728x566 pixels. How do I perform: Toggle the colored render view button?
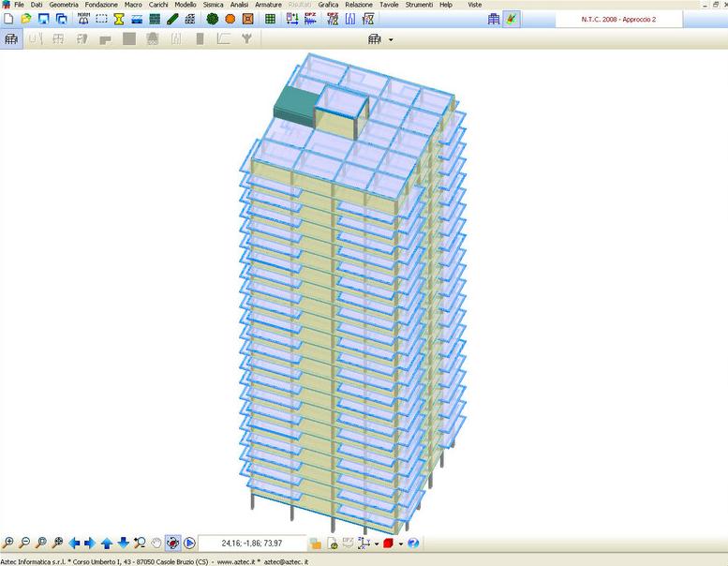[x=511, y=19]
